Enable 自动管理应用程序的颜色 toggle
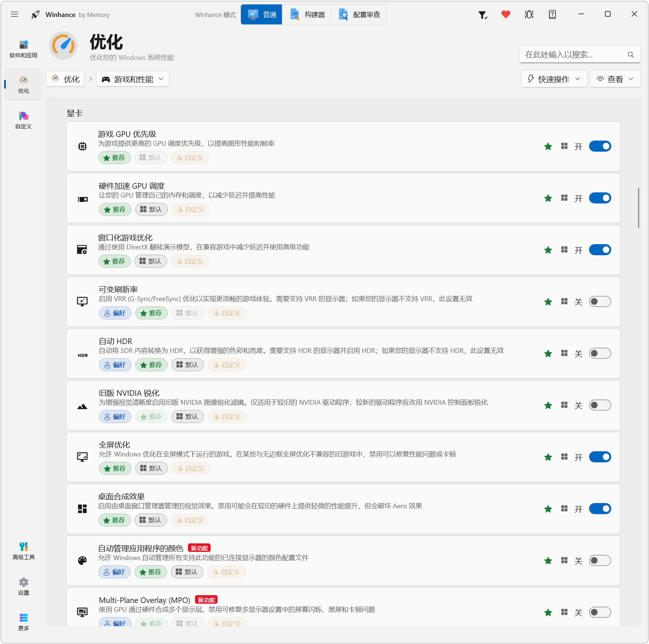 (600, 560)
